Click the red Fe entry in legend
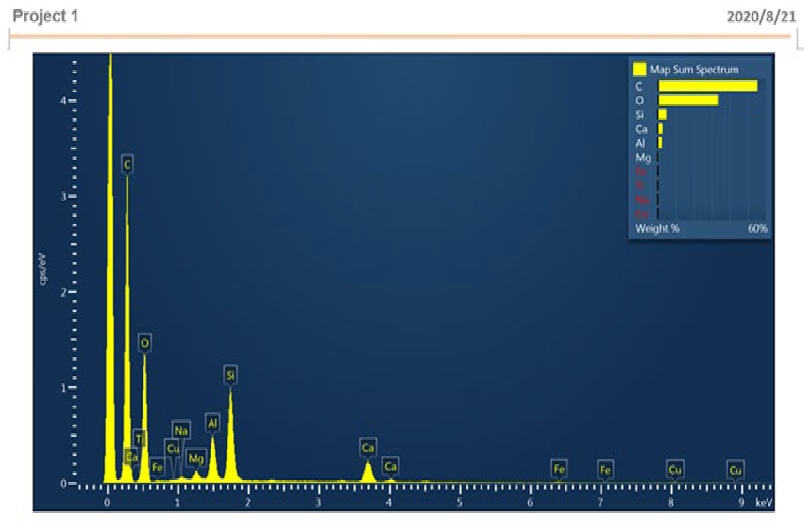This screenshot has width=812, height=522. click(641, 172)
